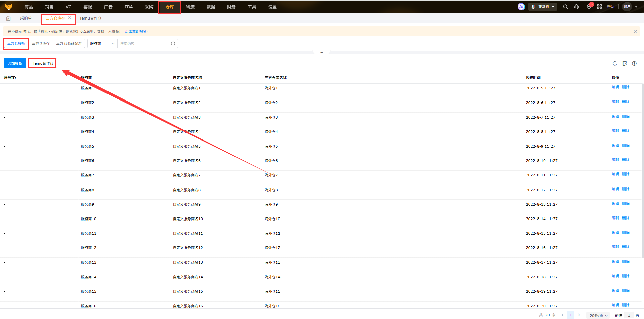Open the notifications bell
The width and height of the screenshot is (644, 319).
pos(588,7)
